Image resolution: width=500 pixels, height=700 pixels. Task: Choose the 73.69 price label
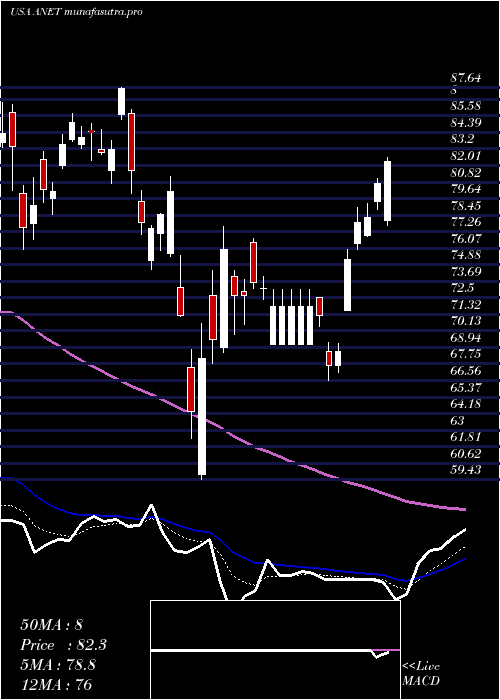466,271
